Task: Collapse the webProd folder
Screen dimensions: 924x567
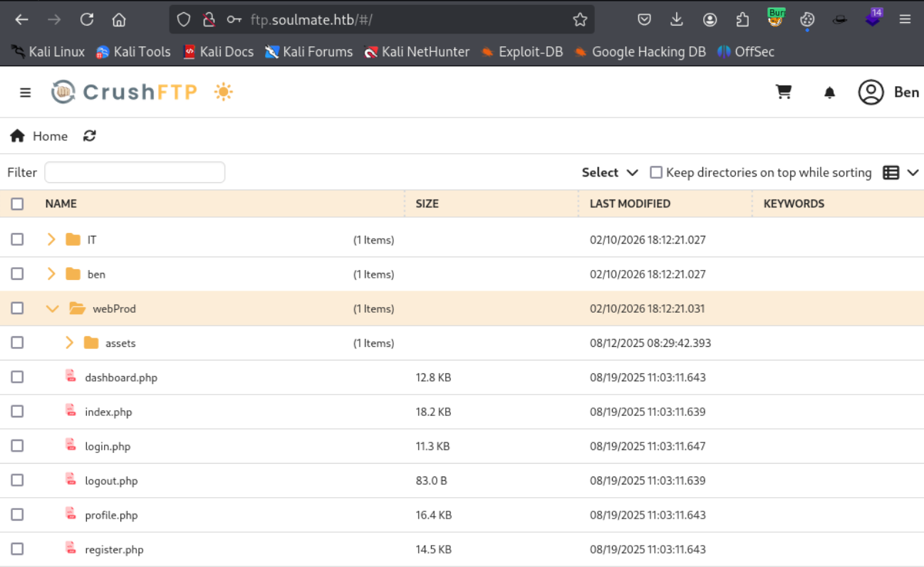Action: [x=52, y=308]
